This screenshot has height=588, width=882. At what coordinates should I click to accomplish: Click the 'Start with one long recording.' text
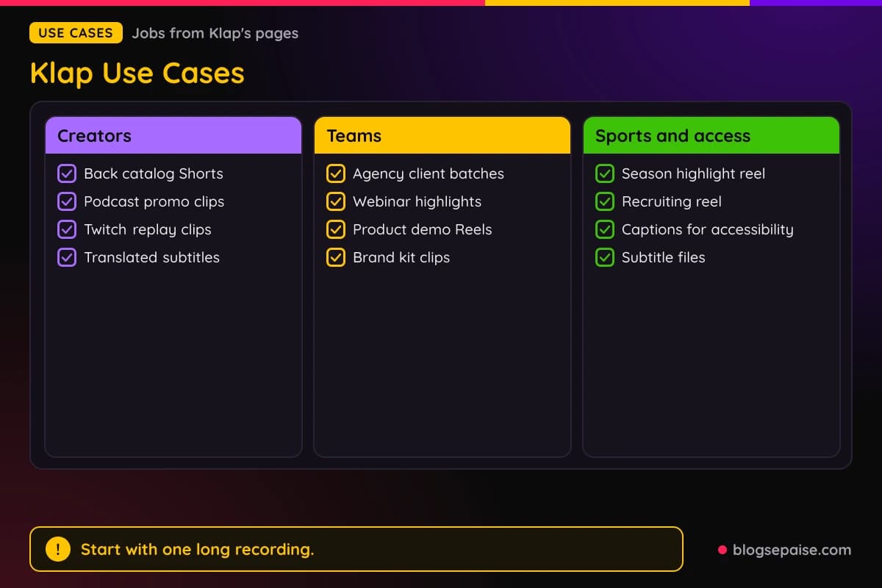click(198, 550)
